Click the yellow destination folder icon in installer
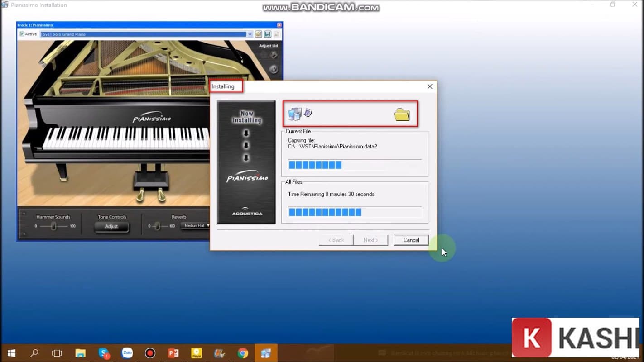 pos(402,114)
